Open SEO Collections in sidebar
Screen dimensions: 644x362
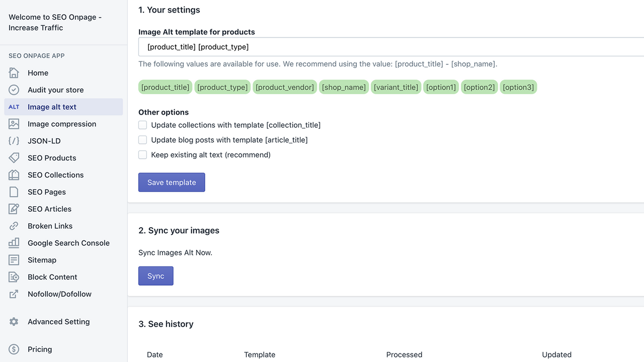point(55,175)
